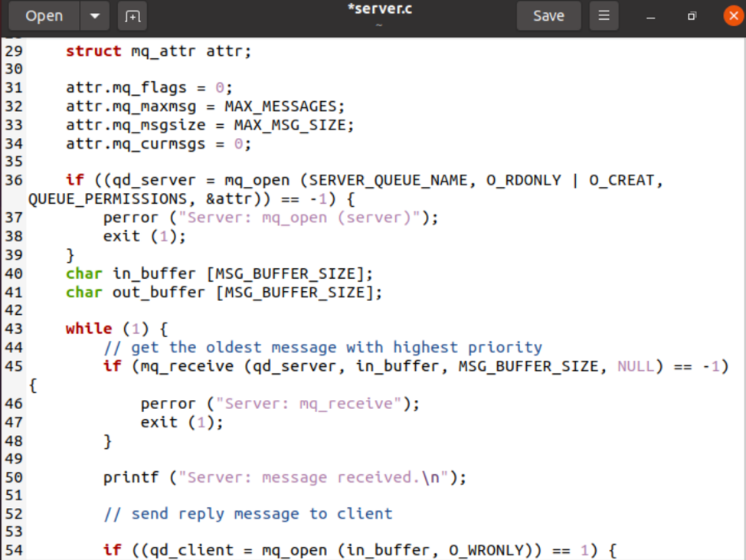Click the *server.c window title
Viewport: 746px width, 560px height.
(x=380, y=8)
